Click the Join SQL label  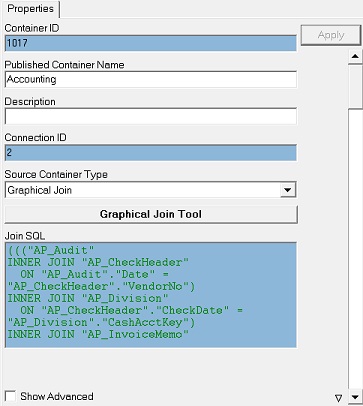(x=25, y=236)
